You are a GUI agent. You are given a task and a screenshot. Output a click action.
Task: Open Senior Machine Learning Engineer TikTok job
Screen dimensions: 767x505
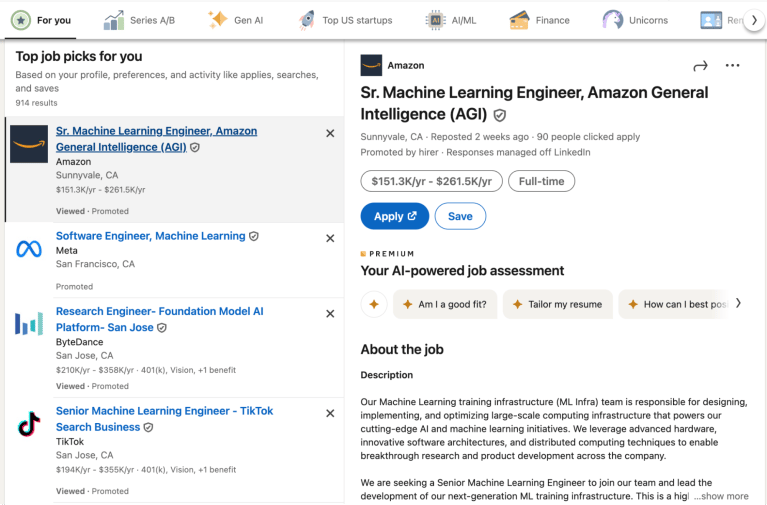coord(164,419)
